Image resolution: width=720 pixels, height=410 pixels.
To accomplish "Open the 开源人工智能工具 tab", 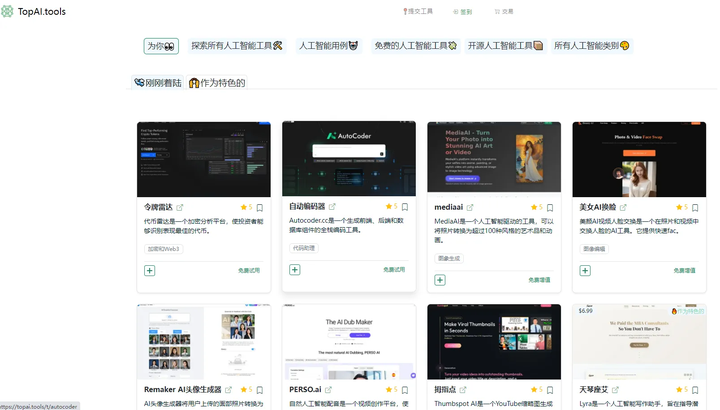I will pyautogui.click(x=505, y=46).
